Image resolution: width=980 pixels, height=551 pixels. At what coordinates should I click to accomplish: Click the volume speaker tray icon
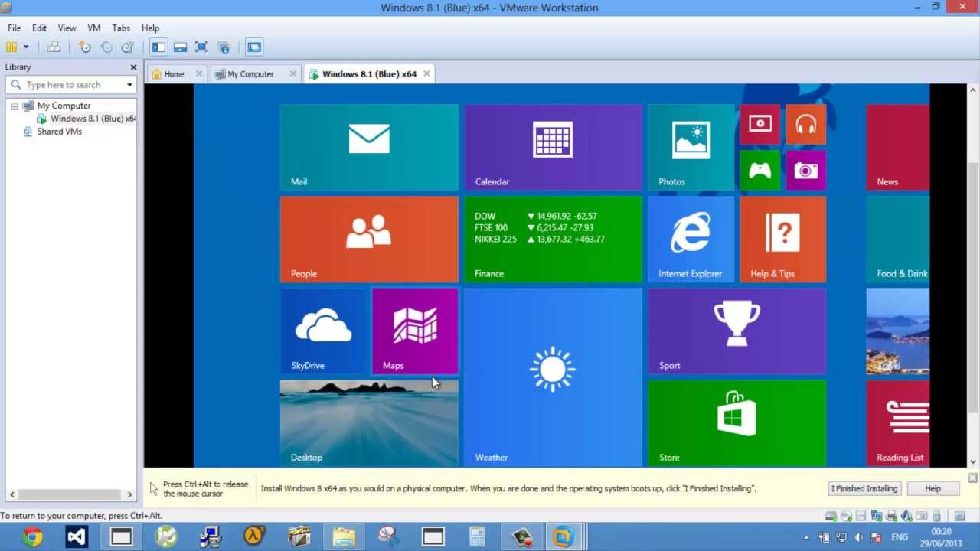[858, 537]
